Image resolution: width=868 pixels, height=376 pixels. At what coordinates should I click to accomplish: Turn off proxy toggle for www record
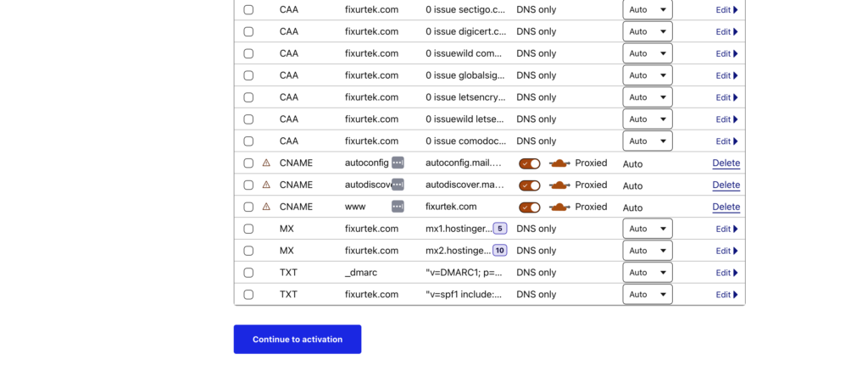pos(530,207)
